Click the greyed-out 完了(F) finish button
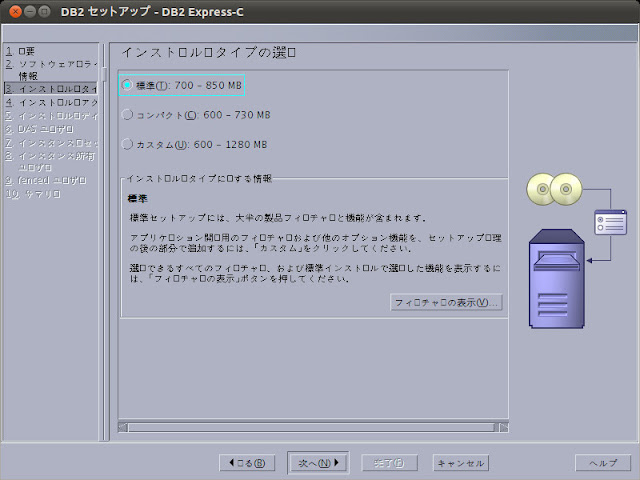 (389, 463)
